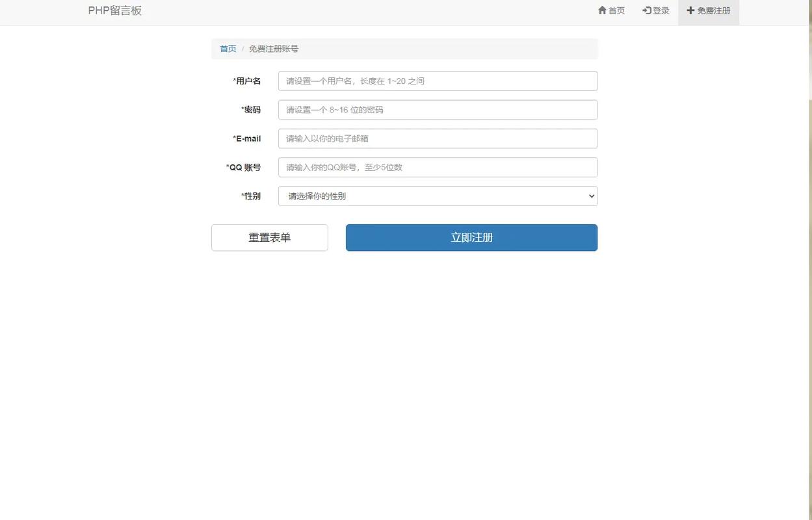Click inside the username input field
812x520 pixels.
point(438,82)
